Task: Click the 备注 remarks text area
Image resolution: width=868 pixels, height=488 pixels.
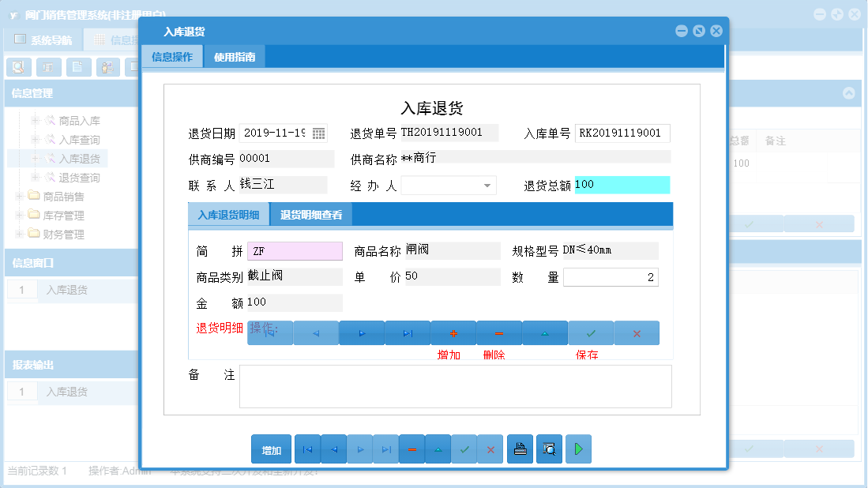Action: tap(454, 386)
